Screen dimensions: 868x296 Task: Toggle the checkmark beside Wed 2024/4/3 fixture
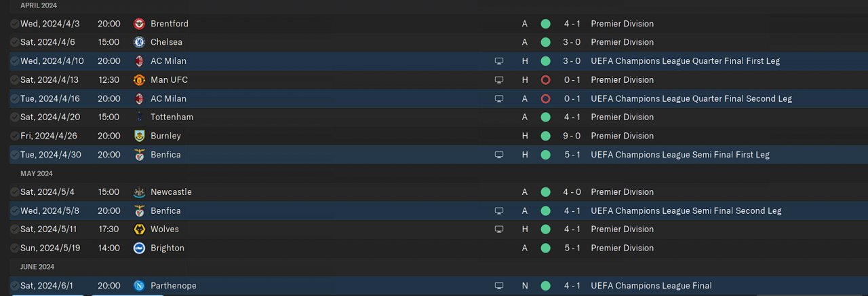tap(15, 24)
